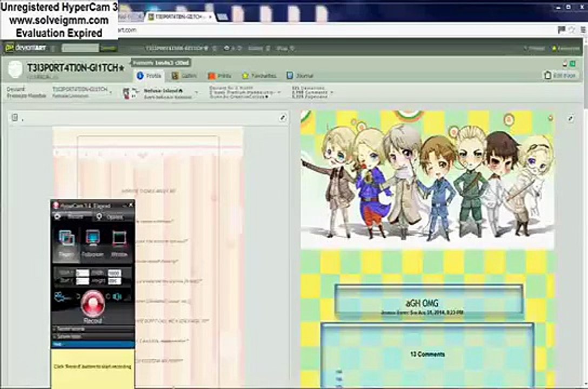This screenshot has width=588, height=389.
Task: Open the Favourites tab
Action: [259, 76]
